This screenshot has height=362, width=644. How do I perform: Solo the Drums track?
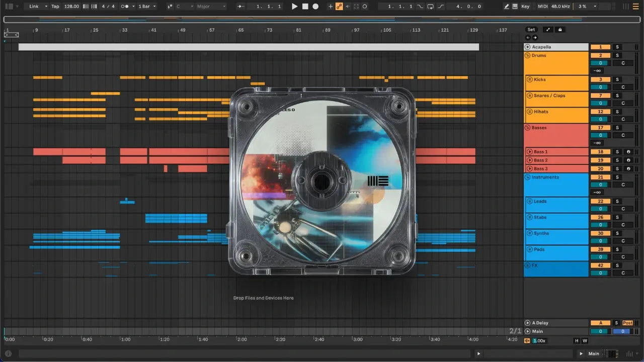click(617, 55)
